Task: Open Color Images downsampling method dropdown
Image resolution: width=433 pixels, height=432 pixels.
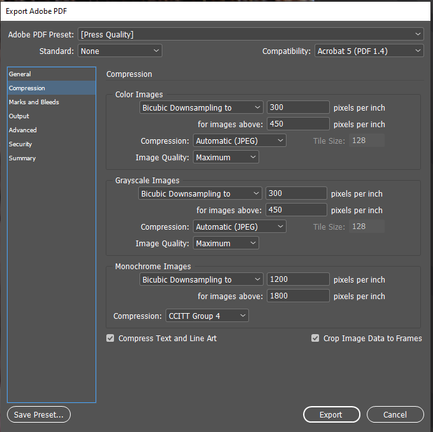Action: 201,108
